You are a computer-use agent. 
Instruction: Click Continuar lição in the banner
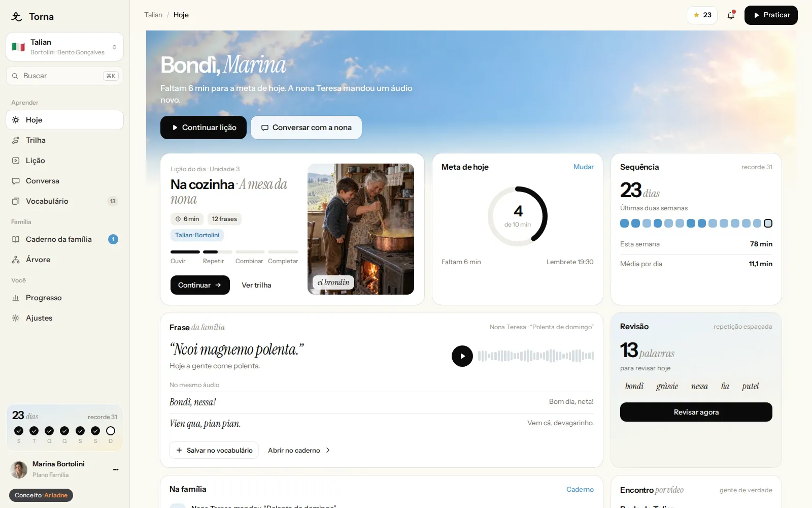click(204, 128)
